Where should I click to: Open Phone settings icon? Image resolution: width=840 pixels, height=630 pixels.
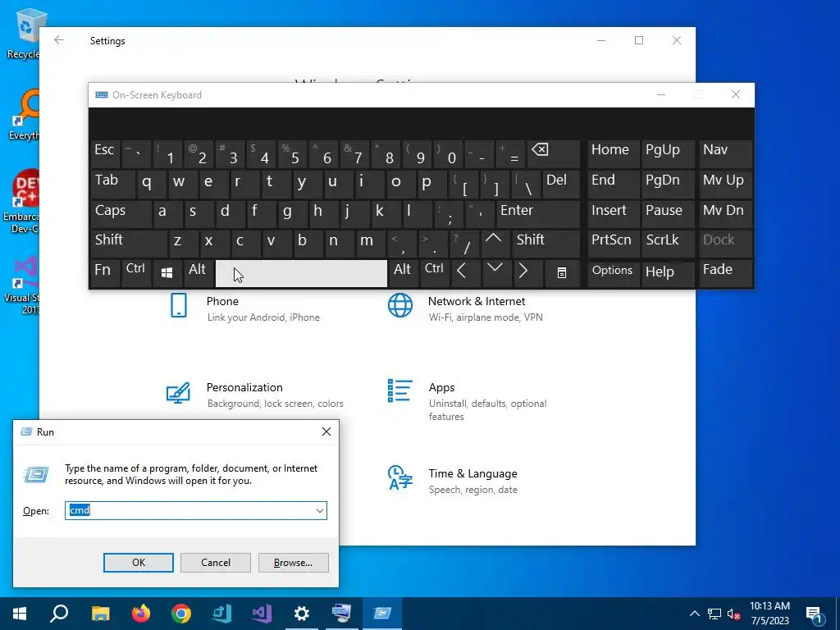point(178,306)
